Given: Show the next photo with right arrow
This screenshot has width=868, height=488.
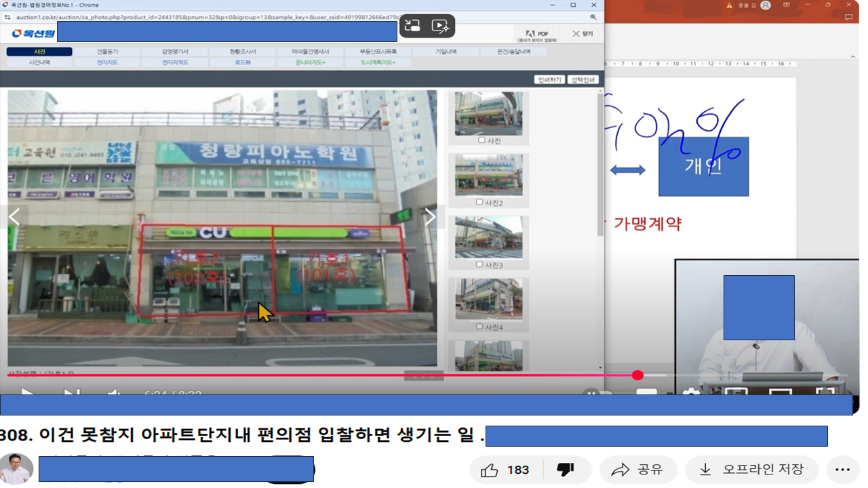Looking at the screenshot, I should [430, 217].
